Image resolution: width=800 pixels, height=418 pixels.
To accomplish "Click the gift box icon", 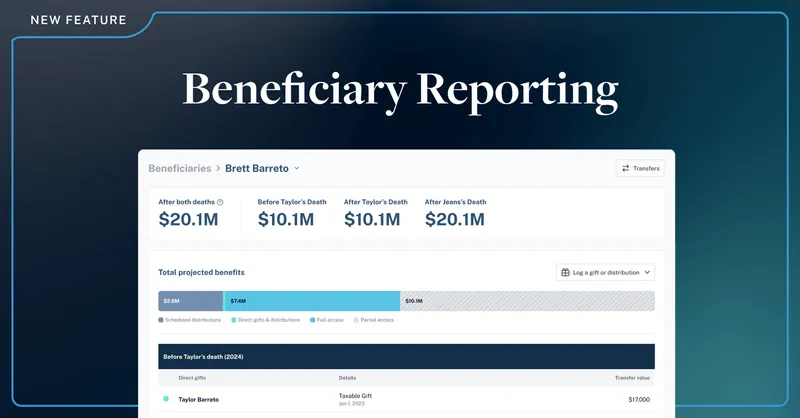I will [x=565, y=273].
